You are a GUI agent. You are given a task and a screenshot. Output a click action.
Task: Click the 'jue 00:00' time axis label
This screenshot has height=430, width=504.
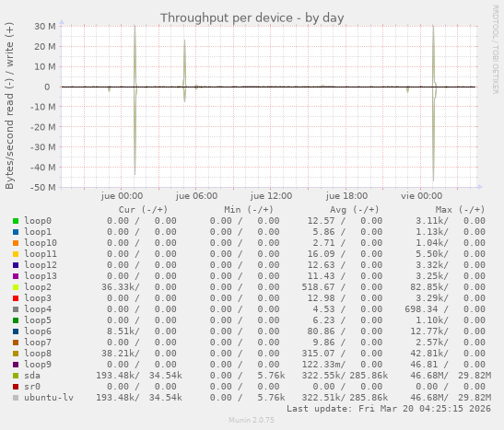coord(122,196)
